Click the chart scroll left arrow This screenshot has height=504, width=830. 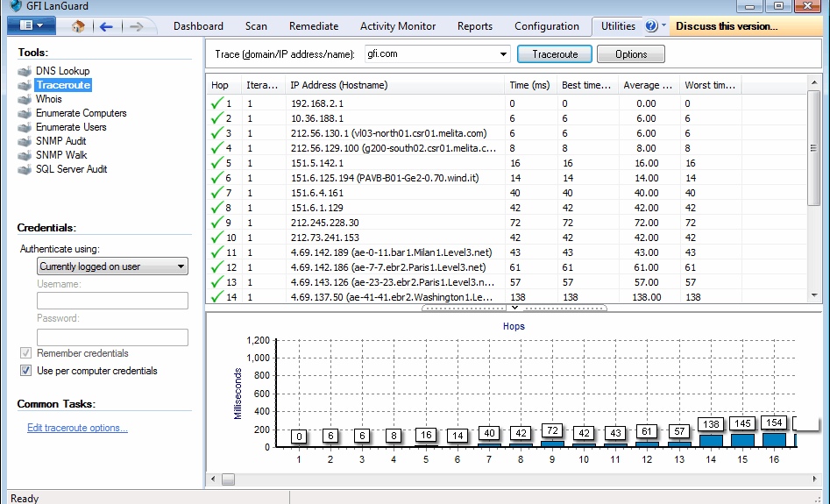(213, 479)
